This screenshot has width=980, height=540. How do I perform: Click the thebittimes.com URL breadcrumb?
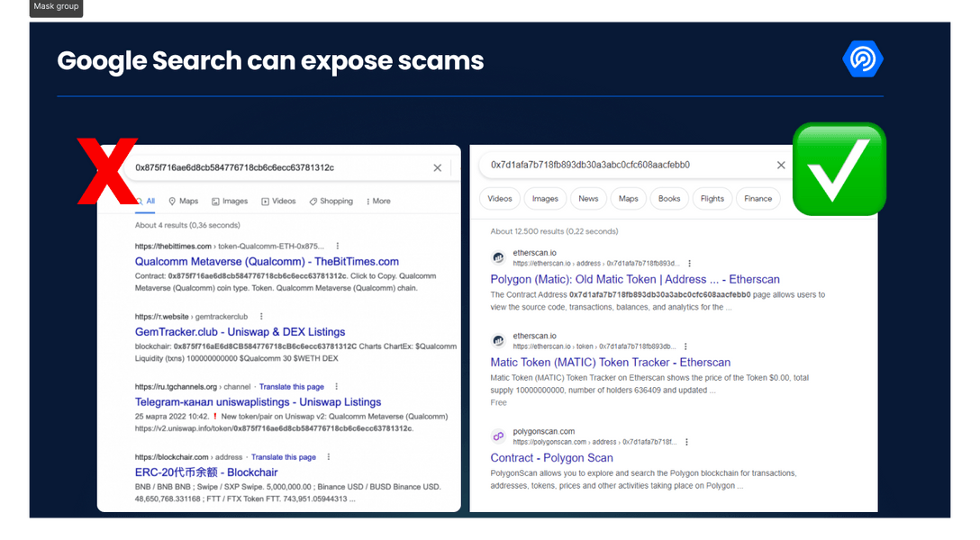[x=230, y=246]
